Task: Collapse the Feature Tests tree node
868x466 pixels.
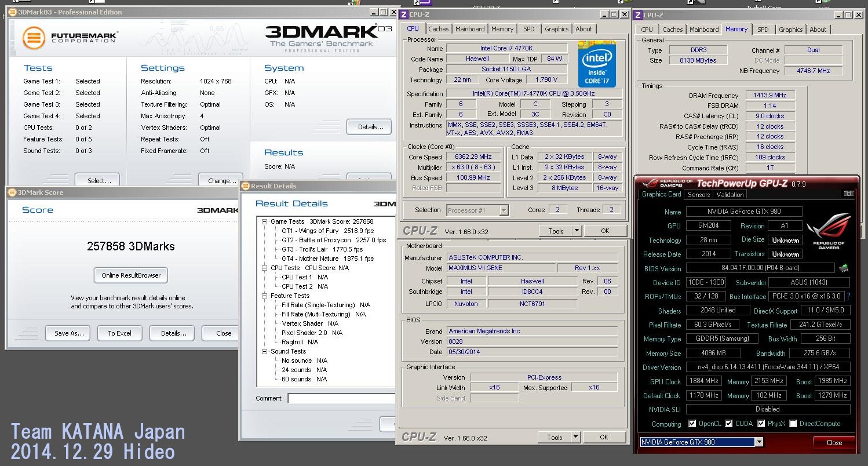Action: pyautogui.click(x=265, y=296)
